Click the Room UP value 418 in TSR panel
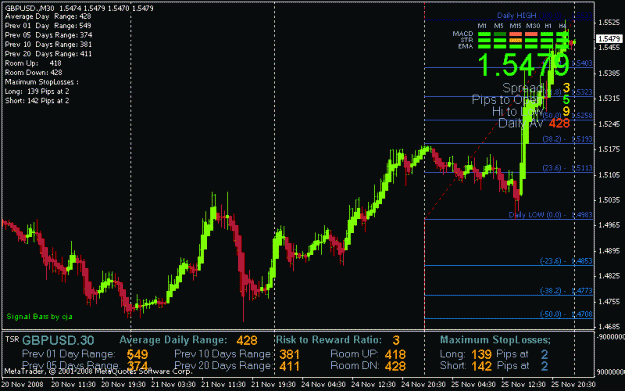 tap(395, 354)
